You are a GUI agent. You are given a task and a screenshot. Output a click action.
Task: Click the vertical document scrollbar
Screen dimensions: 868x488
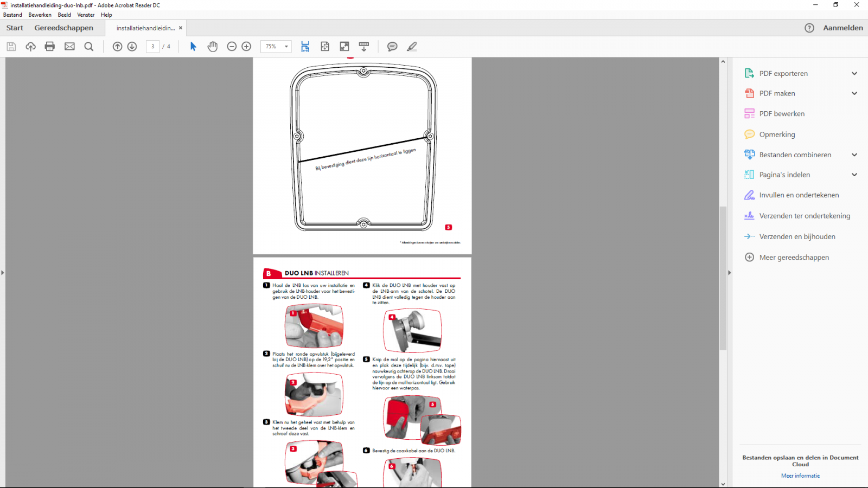[x=723, y=278]
